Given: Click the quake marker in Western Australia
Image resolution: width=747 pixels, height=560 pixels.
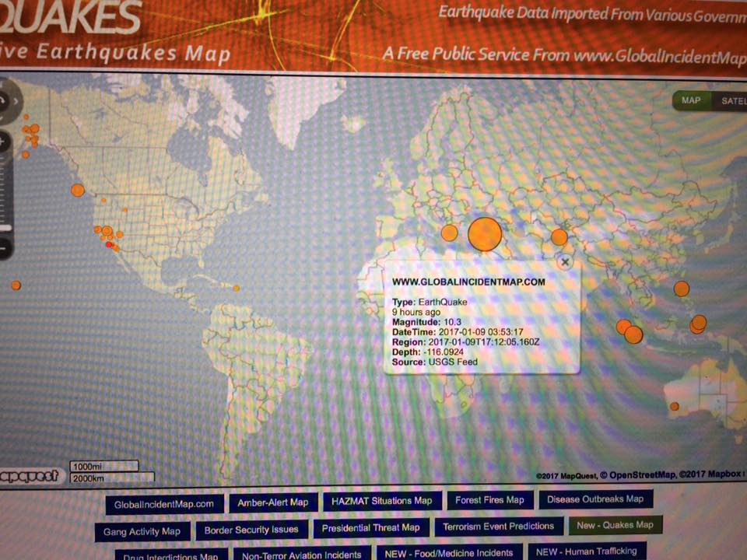Looking at the screenshot, I should [675, 406].
